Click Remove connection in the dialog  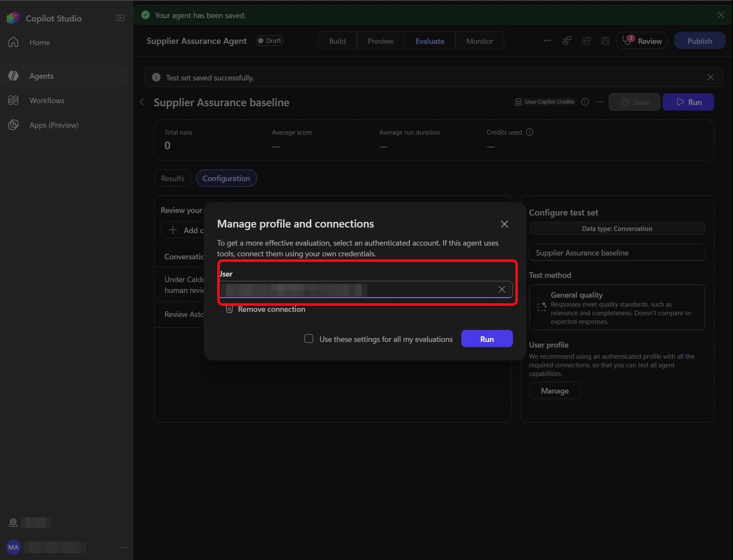(x=265, y=309)
